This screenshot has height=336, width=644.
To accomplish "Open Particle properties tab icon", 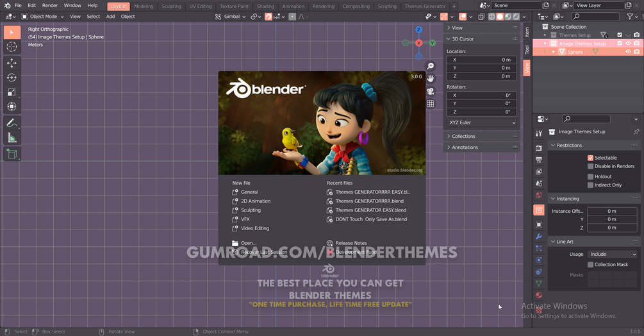I will (x=539, y=249).
